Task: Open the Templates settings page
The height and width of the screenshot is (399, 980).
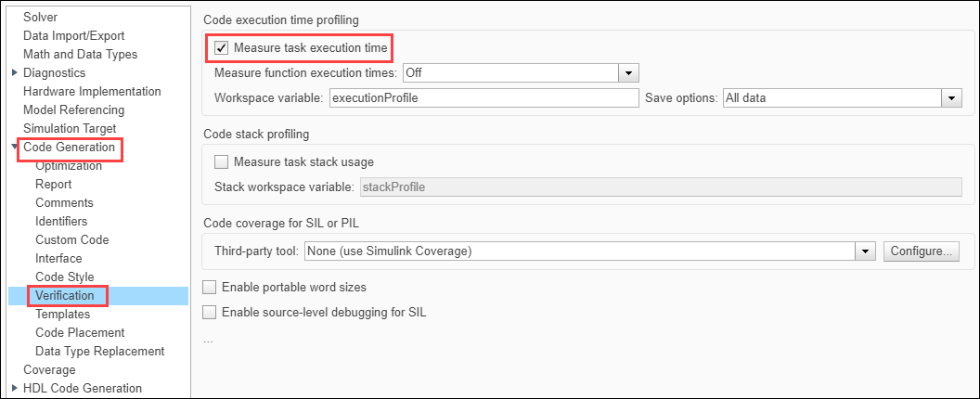Action: click(x=63, y=314)
